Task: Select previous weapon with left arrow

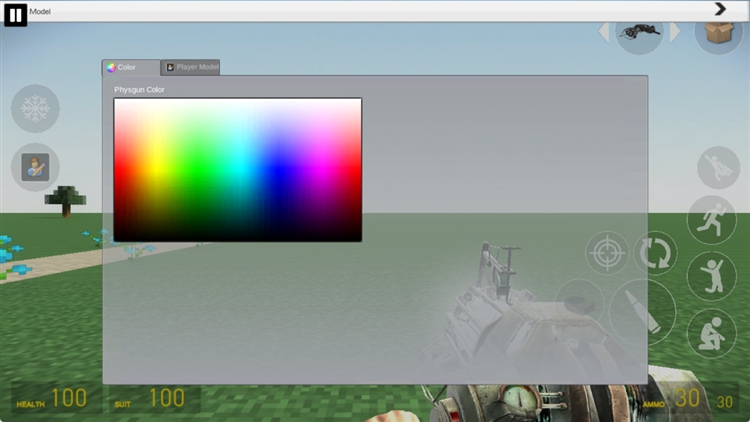Action: click(604, 33)
